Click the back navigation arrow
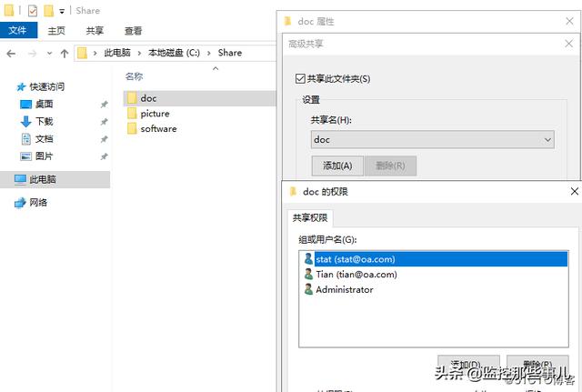Viewport: 582px width, 392px height. click(11, 54)
